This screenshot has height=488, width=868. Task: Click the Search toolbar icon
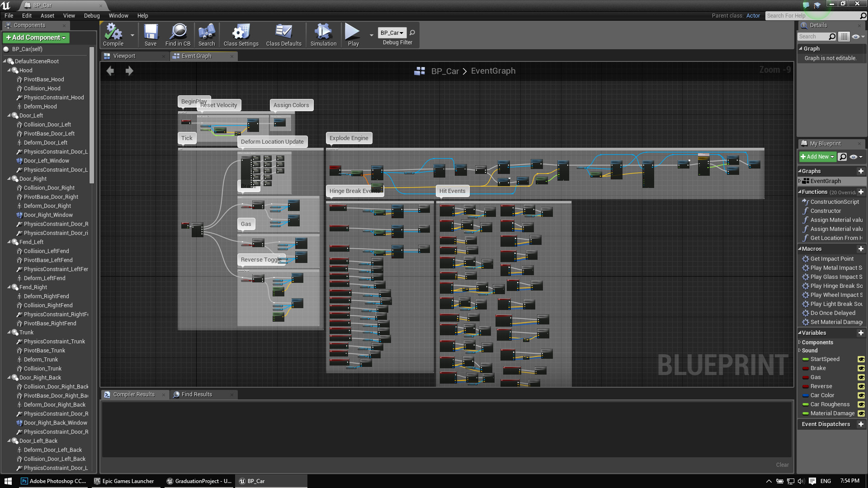click(x=207, y=35)
